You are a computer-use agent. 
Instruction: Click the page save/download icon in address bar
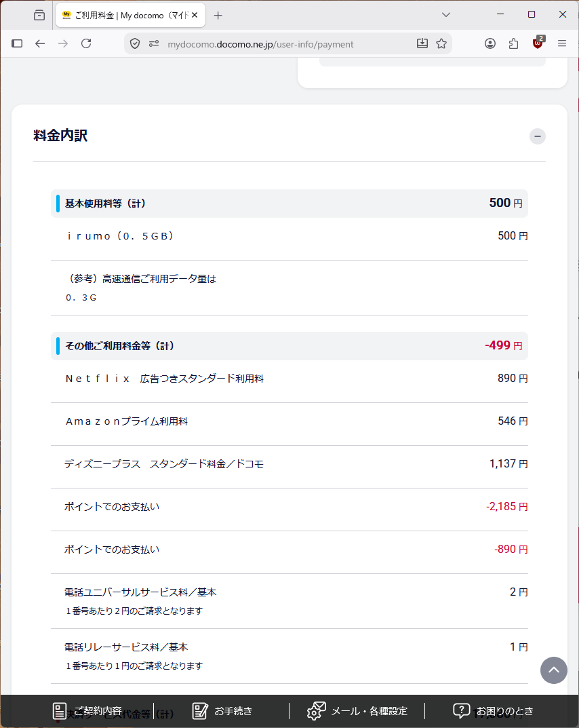pos(422,43)
